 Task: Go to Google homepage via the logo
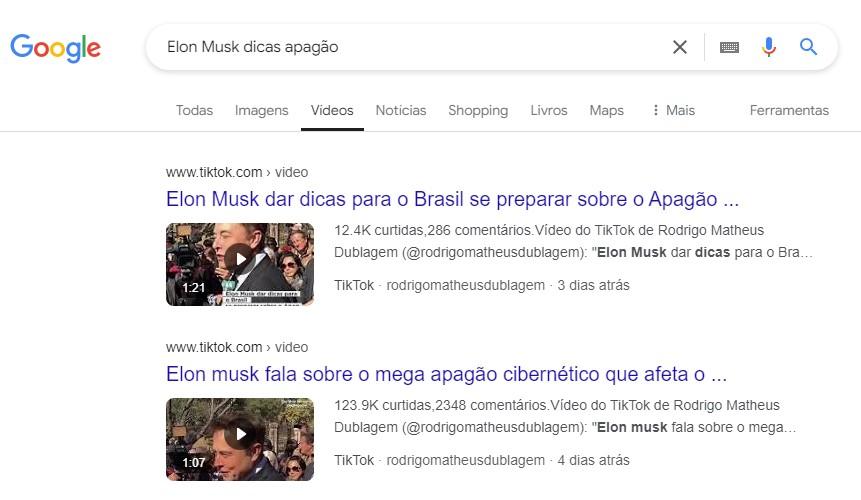click(55, 48)
